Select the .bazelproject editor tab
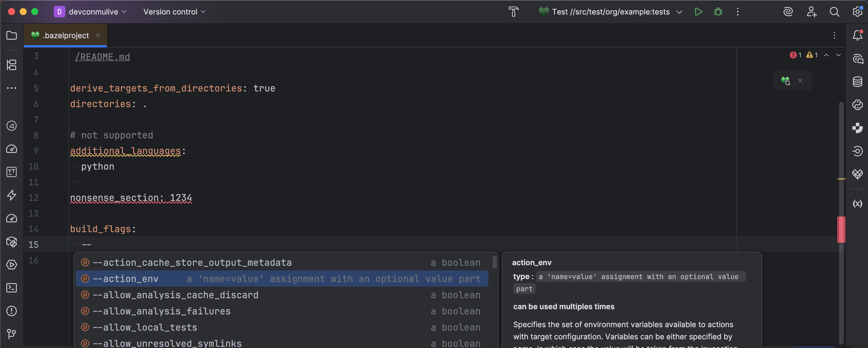 point(65,35)
